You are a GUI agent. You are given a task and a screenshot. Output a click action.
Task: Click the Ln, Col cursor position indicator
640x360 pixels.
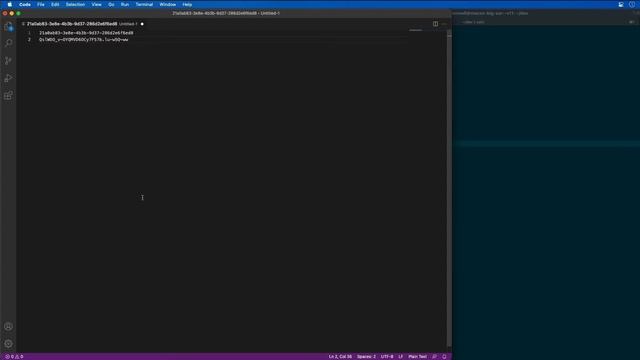point(340,357)
